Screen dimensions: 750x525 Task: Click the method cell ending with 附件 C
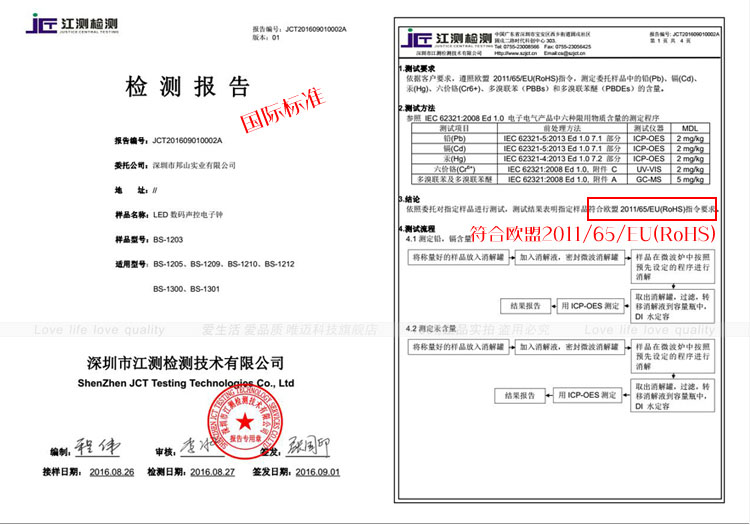(562, 169)
